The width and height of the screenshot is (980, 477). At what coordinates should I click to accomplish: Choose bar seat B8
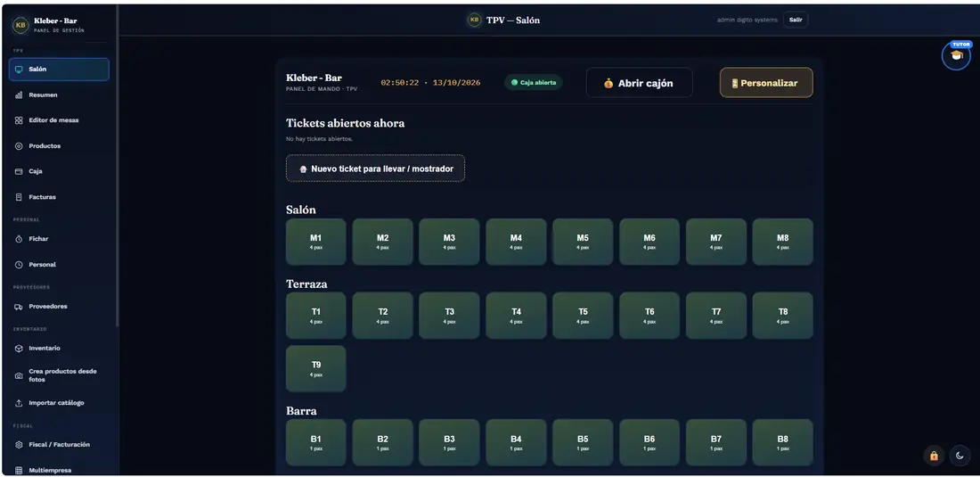click(782, 442)
